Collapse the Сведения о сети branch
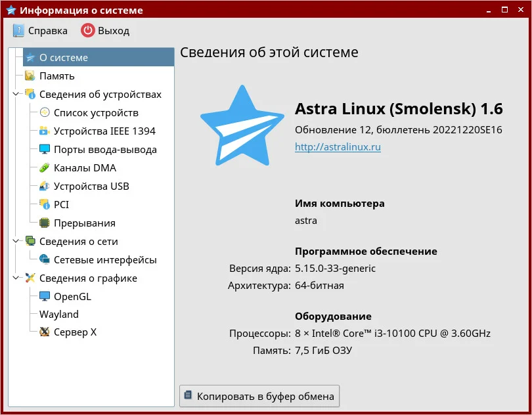532x415 pixels. [16, 241]
